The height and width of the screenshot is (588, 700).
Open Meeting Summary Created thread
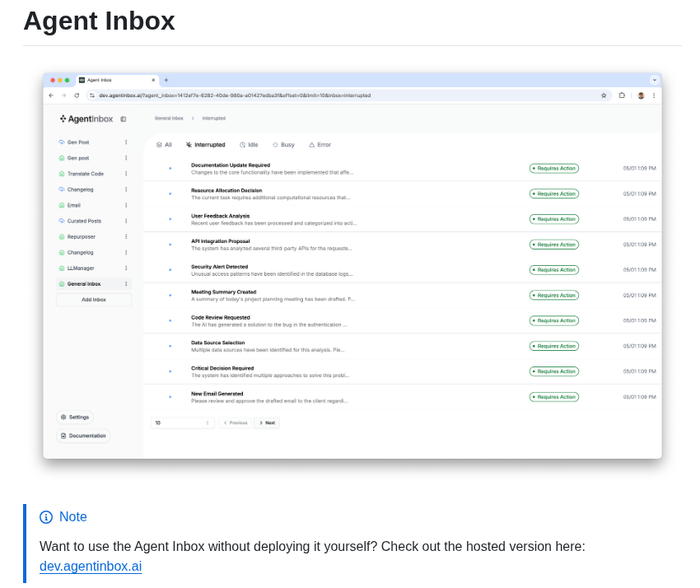(x=403, y=296)
